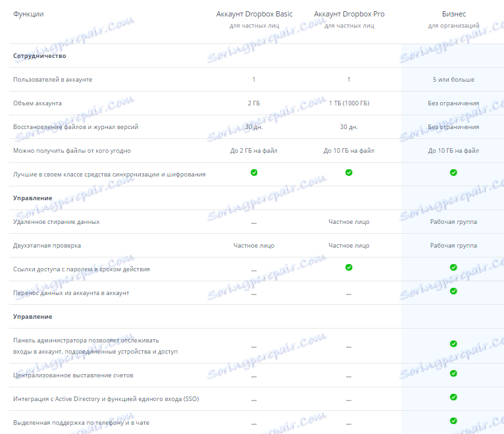Click 'Пользователей в аккаунте' row label
This screenshot has width=504, height=434.
[53, 80]
